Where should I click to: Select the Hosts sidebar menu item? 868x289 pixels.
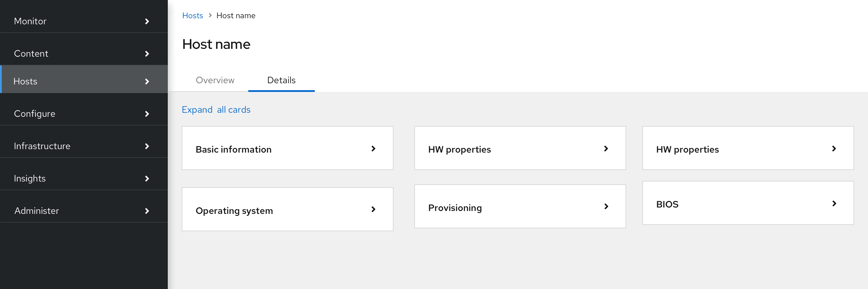click(26, 81)
